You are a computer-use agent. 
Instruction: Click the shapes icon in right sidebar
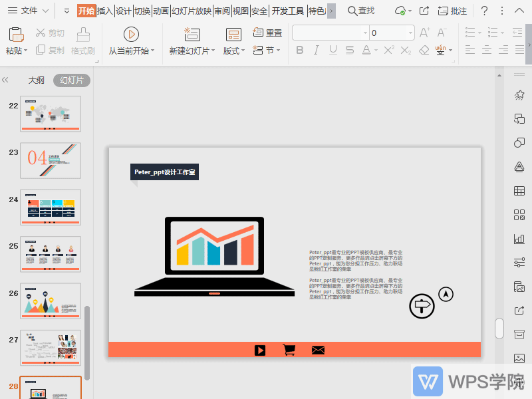pyautogui.click(x=519, y=143)
